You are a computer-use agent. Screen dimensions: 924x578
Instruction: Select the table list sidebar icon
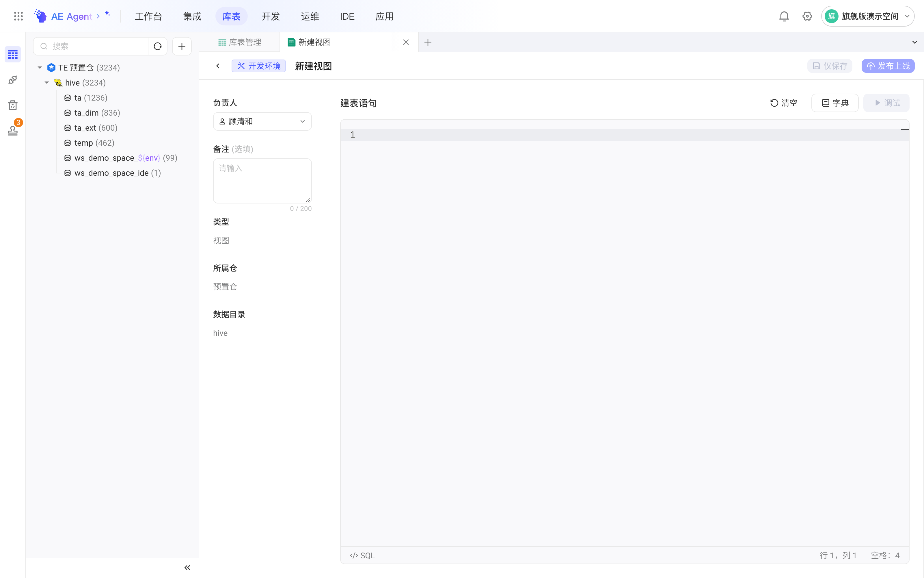[13, 54]
